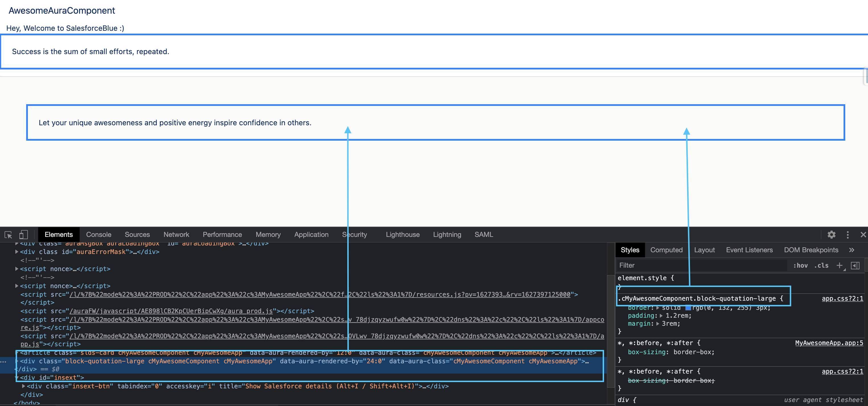868x406 pixels.
Task: Open the Lighthouse tab
Action: (403, 234)
